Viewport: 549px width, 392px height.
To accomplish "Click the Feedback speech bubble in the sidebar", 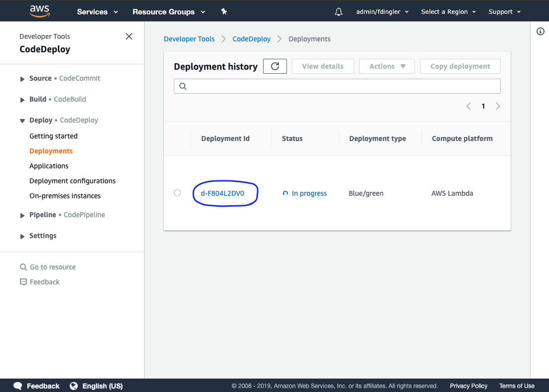I will coord(23,282).
